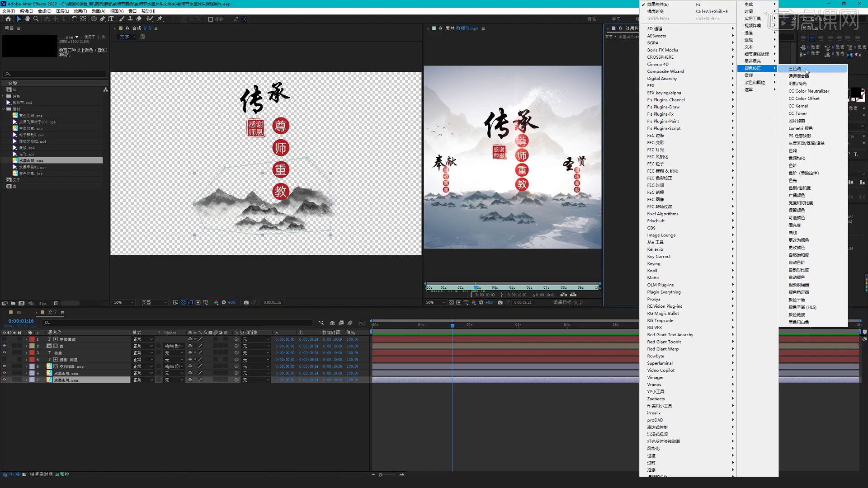
Task: Toggle transparency grid in composition viewer
Action: pyautogui.click(x=183, y=302)
